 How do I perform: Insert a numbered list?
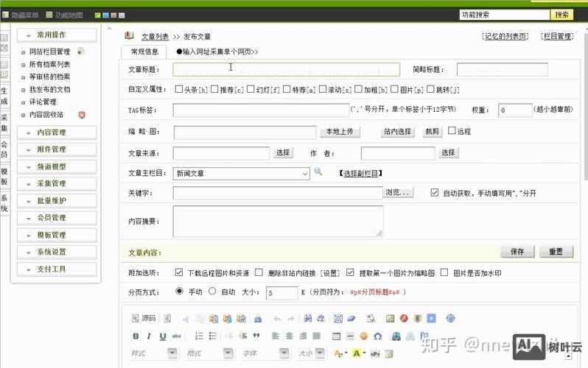coord(199,336)
